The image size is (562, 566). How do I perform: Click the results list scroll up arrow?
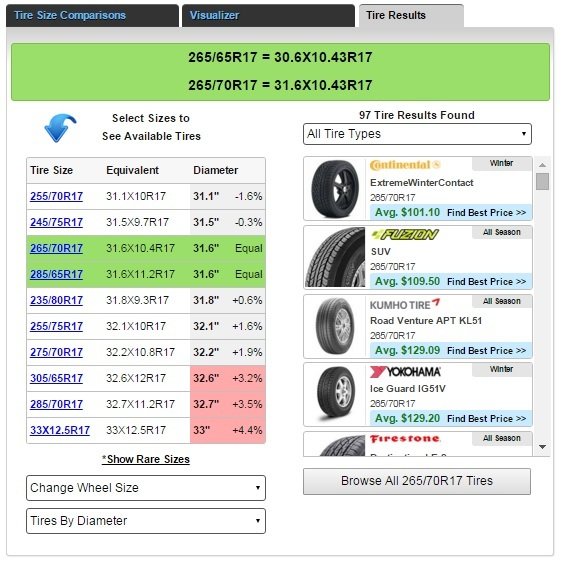pyautogui.click(x=542, y=165)
